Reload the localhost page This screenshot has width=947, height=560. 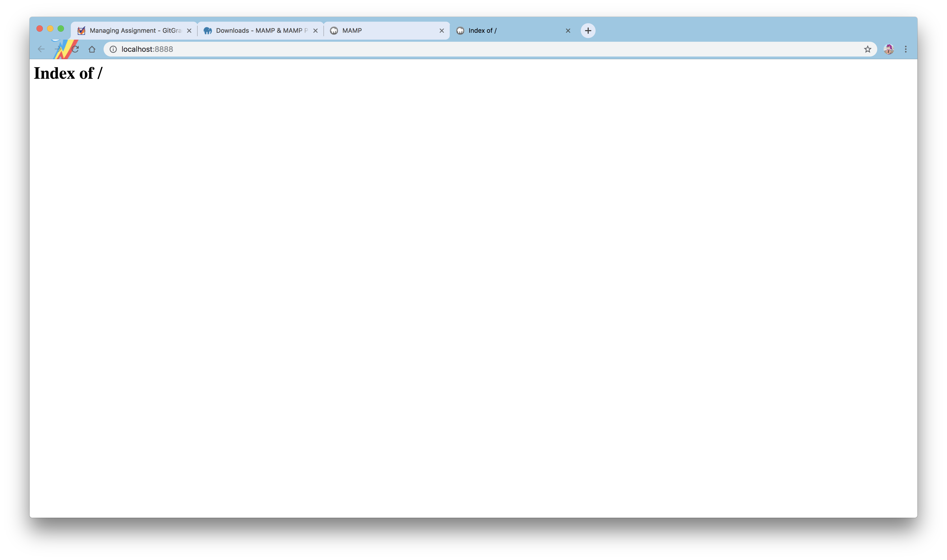tap(76, 49)
